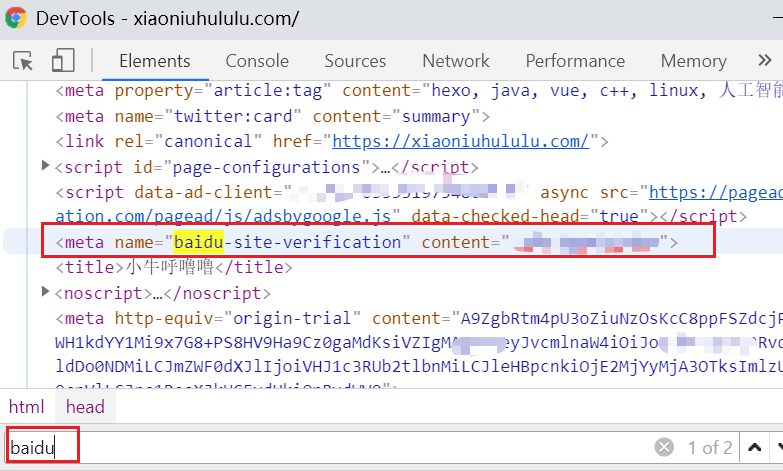Select the head breadcrumb
This screenshot has height=471, width=783.
point(85,407)
